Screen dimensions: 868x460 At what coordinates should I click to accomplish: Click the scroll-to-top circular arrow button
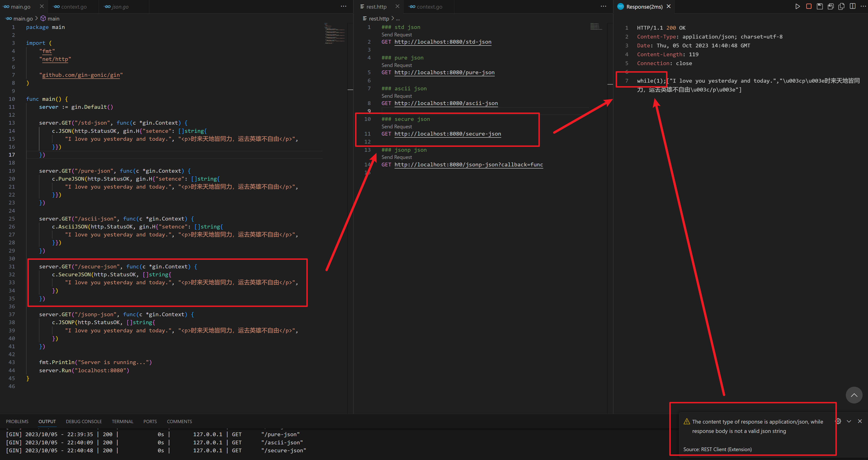tap(854, 395)
